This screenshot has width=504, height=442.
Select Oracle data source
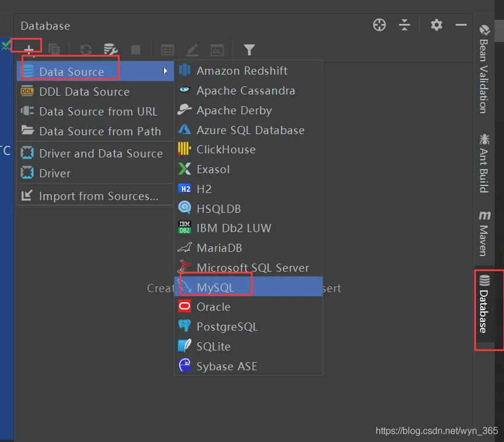pyautogui.click(x=249, y=307)
